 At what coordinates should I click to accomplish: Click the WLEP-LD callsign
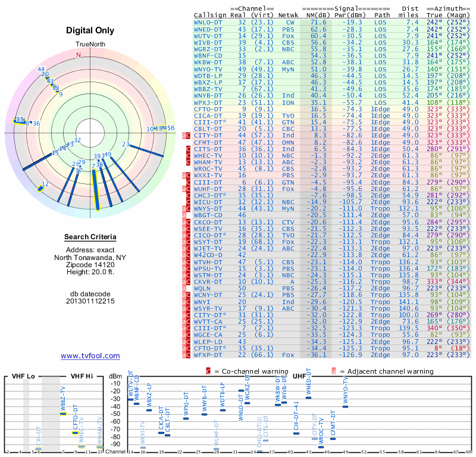pyautogui.click(x=208, y=342)
